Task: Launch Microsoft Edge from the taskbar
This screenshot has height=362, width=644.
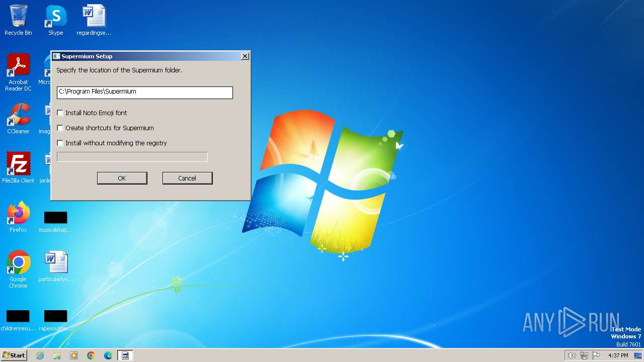Action: pos(108,355)
